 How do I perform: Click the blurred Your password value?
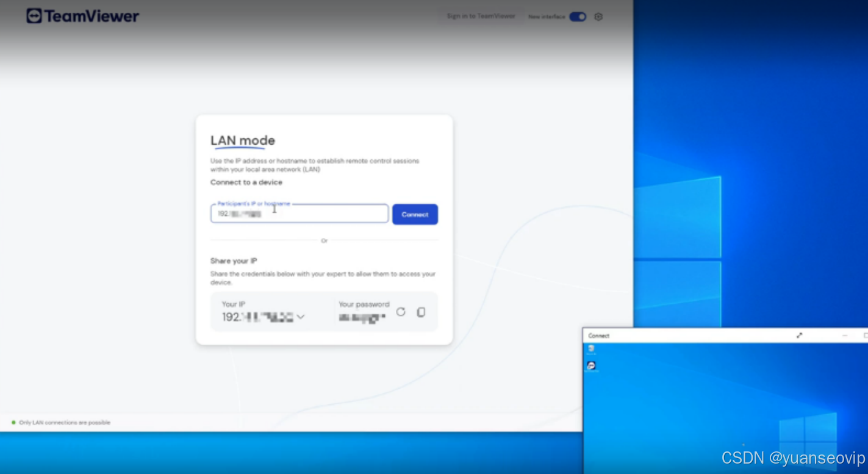coord(362,317)
